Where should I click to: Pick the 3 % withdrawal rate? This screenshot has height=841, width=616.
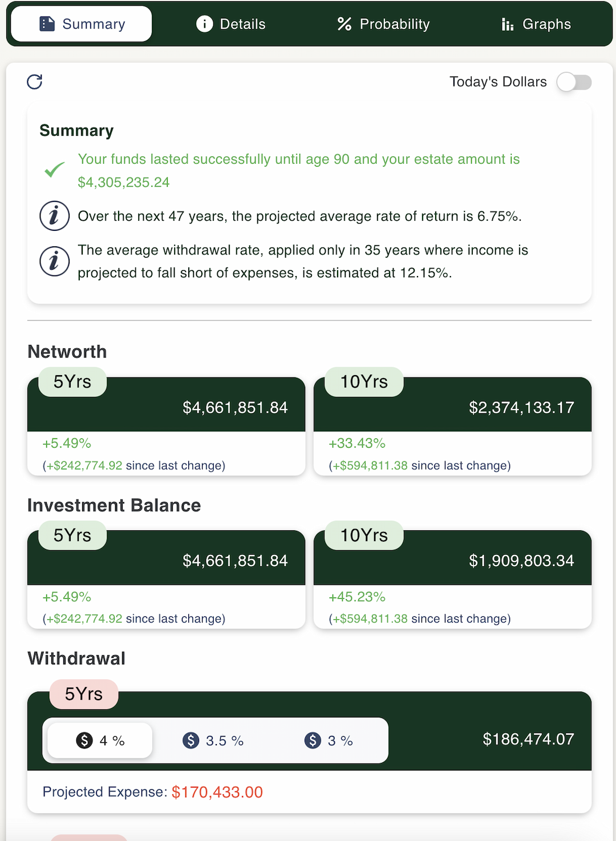pos(329,740)
